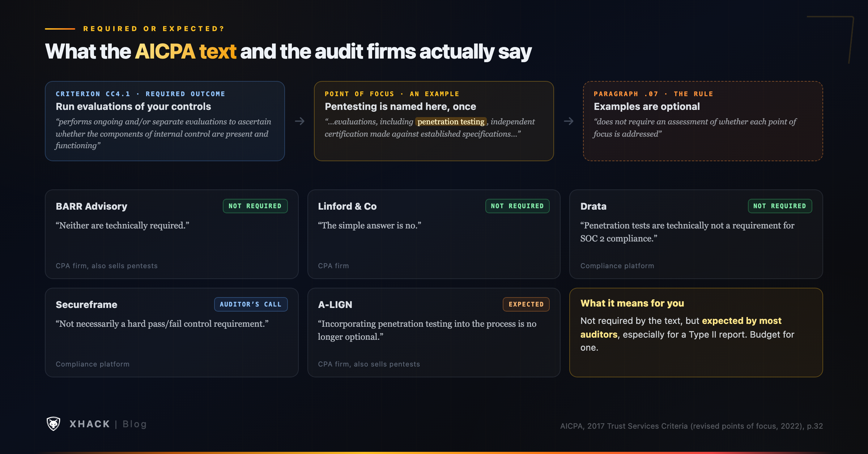This screenshot has width=868, height=454.
Task: Click the XHACK wolf shield logo
Action: [54, 424]
